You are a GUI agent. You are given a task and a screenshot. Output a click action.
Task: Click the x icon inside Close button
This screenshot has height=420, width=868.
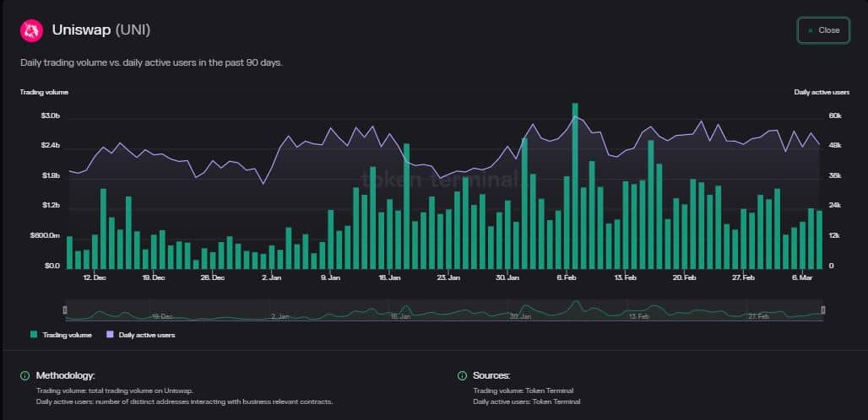click(811, 30)
